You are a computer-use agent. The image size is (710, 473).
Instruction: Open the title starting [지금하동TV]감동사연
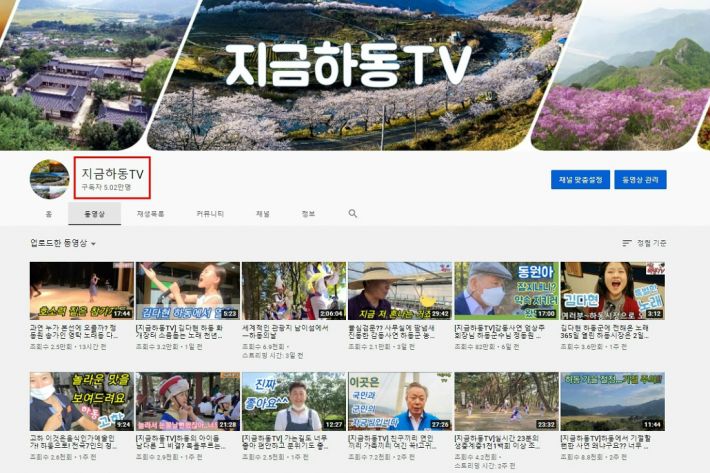click(x=499, y=331)
